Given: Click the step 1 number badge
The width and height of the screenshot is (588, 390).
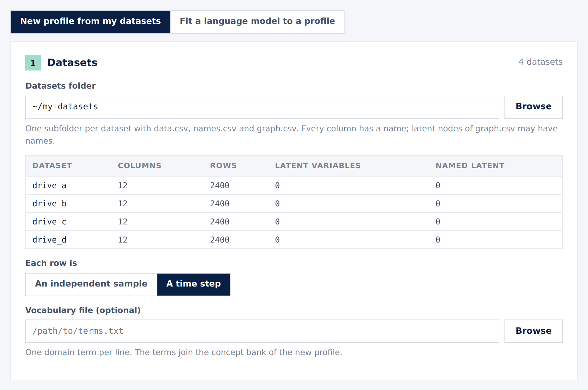Looking at the screenshot, I should [x=33, y=63].
